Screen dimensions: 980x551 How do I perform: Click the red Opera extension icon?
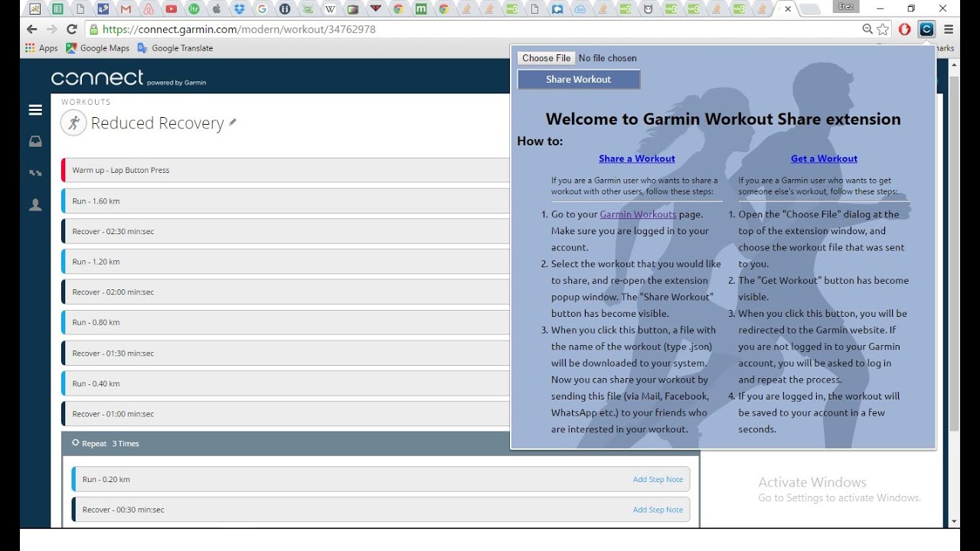[904, 29]
